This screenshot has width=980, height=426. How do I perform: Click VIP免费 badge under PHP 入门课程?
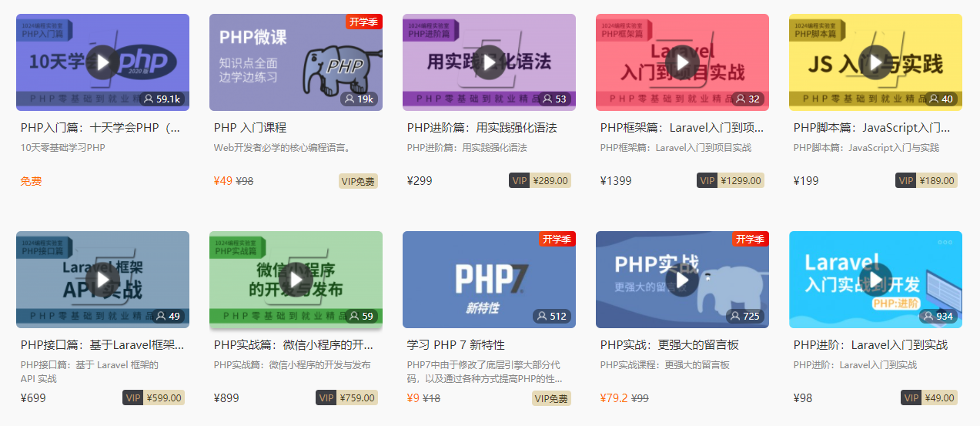point(358,181)
